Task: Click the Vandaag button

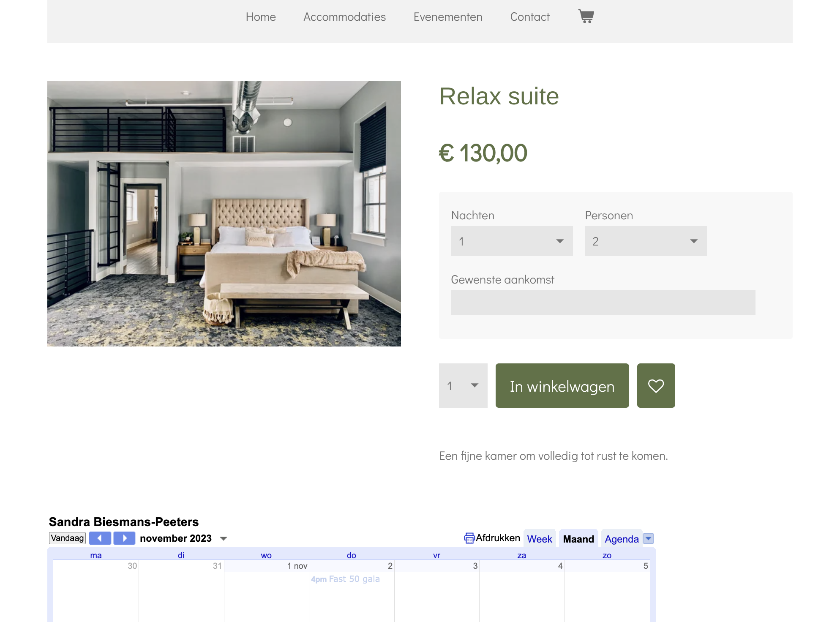Action: pos(67,538)
